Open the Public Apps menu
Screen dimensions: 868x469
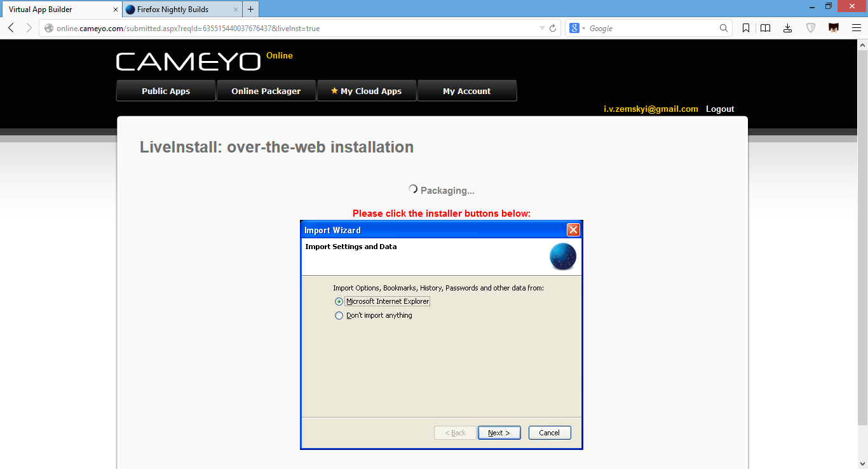tap(166, 91)
